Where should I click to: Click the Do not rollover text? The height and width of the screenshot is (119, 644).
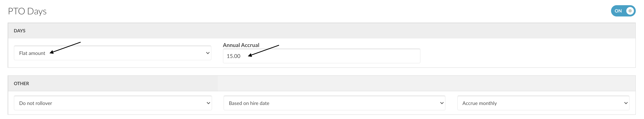[x=36, y=103]
